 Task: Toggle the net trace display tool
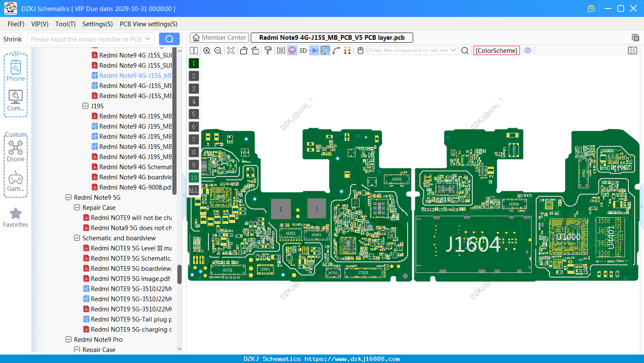pyautogui.click(x=325, y=50)
